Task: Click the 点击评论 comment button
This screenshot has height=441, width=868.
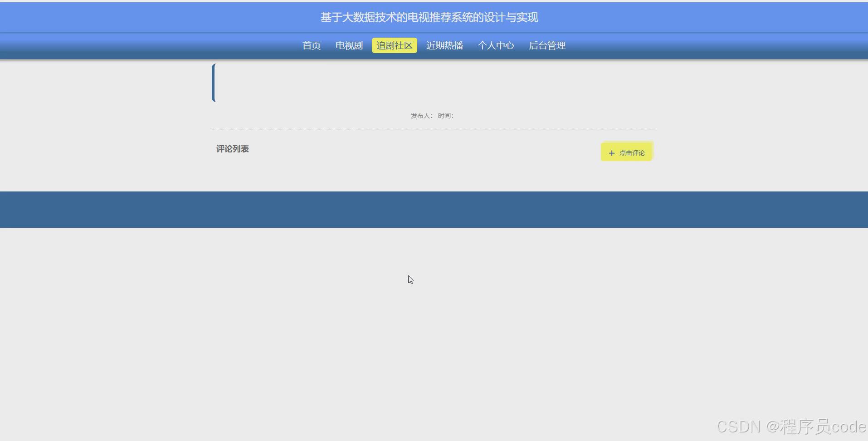Action: [x=631, y=153]
